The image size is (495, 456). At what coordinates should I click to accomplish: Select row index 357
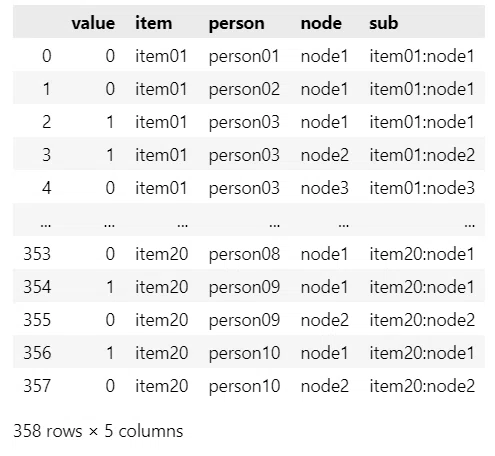pyautogui.click(x=37, y=386)
